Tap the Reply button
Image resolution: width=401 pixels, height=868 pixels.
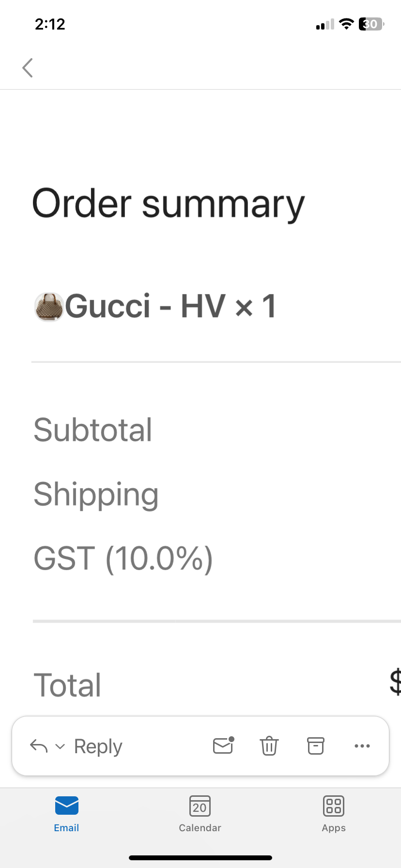point(97,746)
